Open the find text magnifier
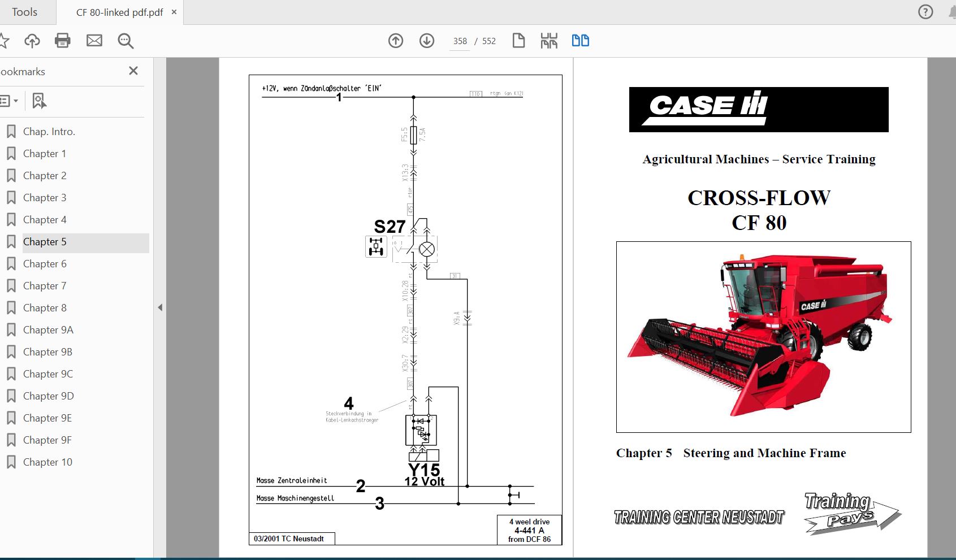The height and width of the screenshot is (560, 956). point(126,41)
